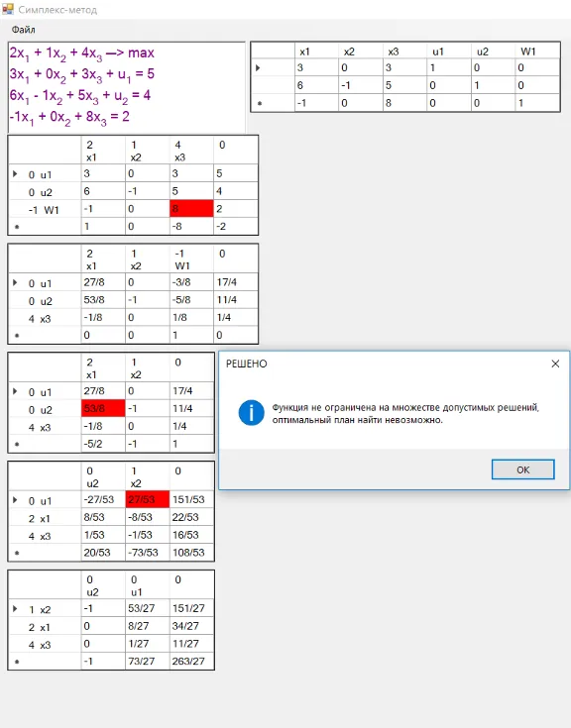
Task: Click the cell 73/27 in last tableau
Action: [x=148, y=662]
